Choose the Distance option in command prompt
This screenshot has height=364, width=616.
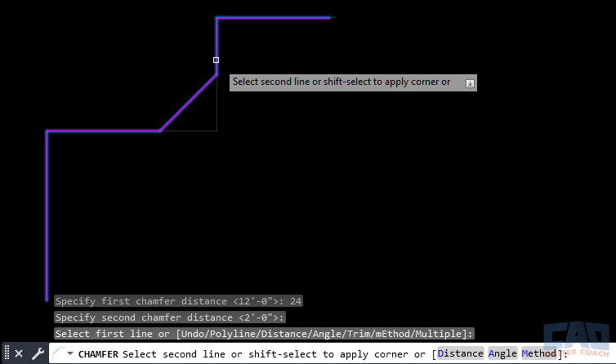coord(460,353)
